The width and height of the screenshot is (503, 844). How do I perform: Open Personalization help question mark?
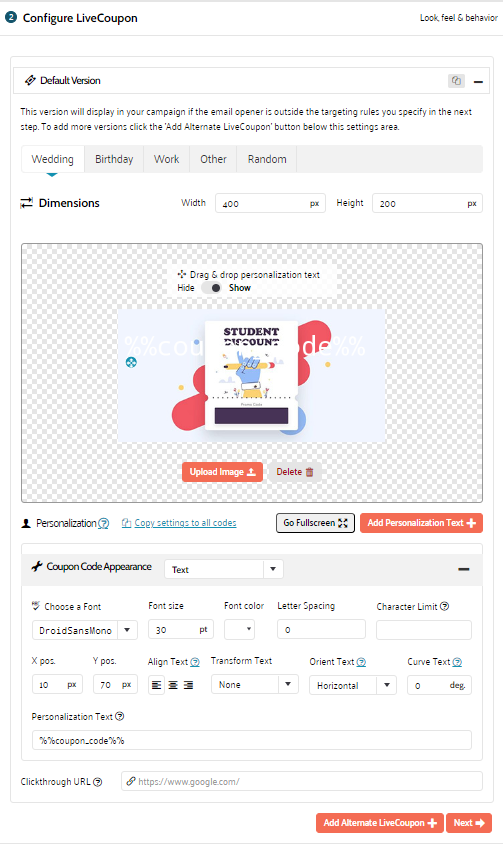(x=103, y=523)
